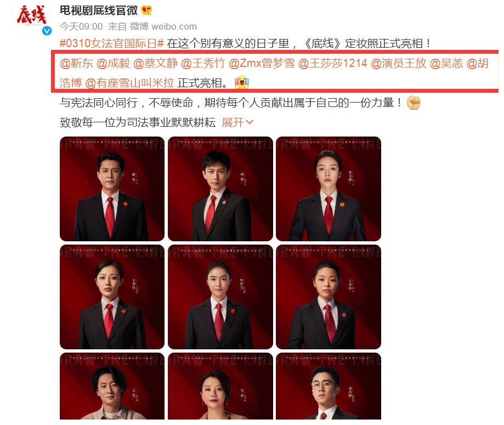Open the @演员王放 mention
The width and height of the screenshot is (504, 425).
point(399,63)
